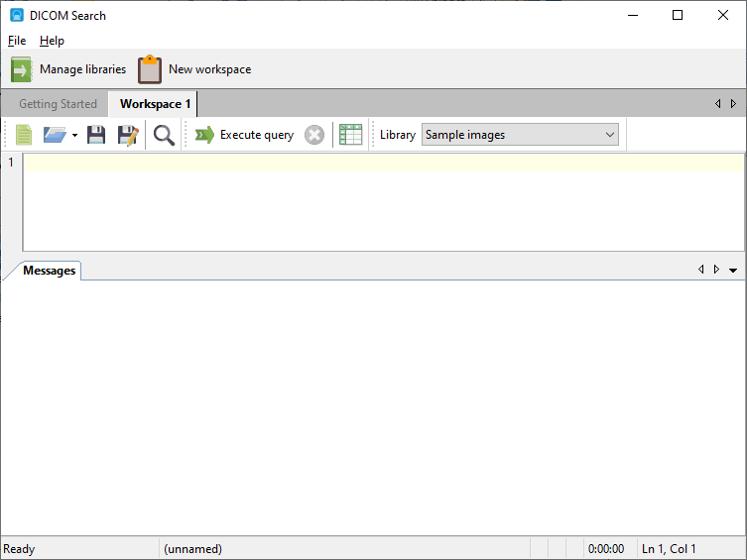Click the results grid table icon

[350, 135]
